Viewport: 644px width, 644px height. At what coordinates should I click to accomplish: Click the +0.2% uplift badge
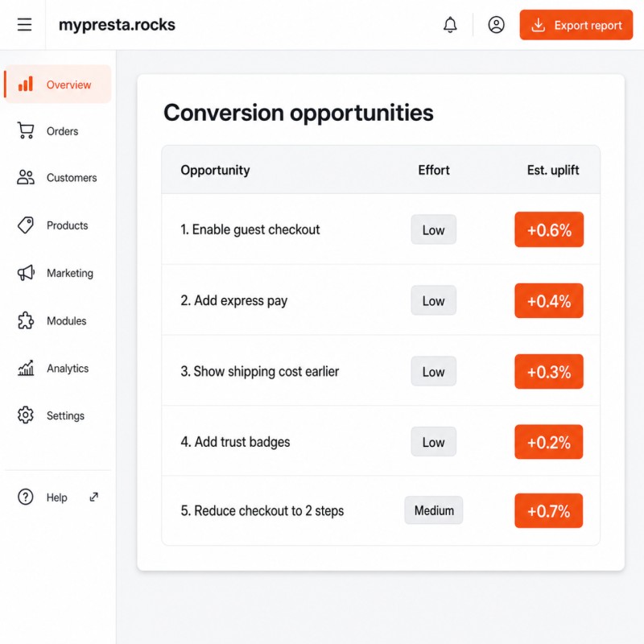[549, 442]
